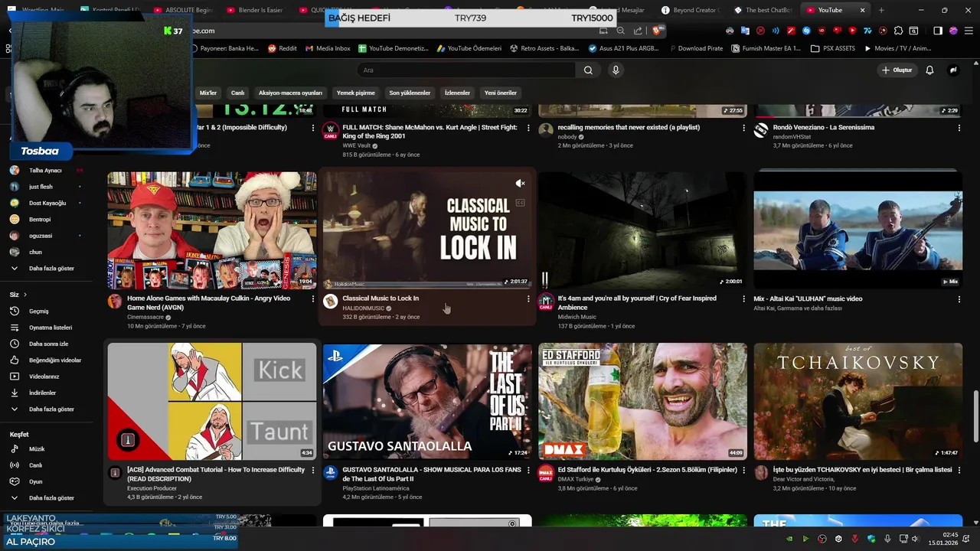Toggle captions on Classical Music preview
980x551 pixels.
[x=520, y=203]
